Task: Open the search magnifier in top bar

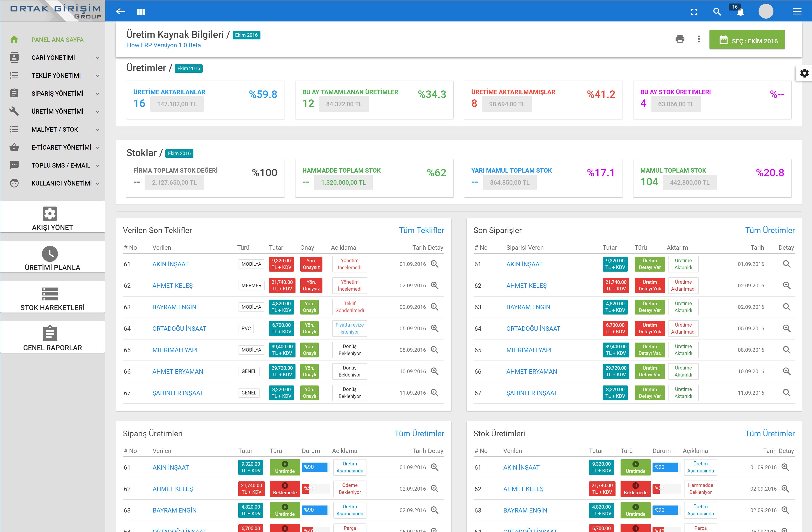Action: 717,12
